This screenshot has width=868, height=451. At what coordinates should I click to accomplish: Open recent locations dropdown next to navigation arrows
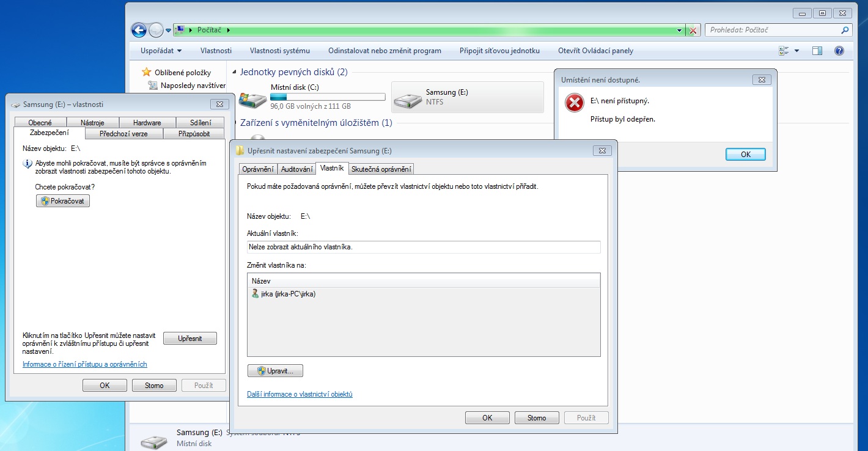tap(168, 30)
